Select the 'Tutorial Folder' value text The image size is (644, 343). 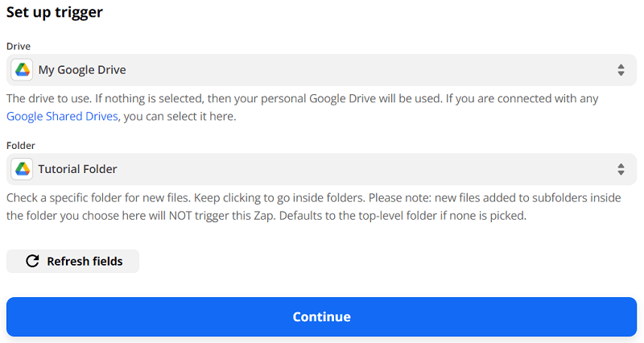pos(77,169)
